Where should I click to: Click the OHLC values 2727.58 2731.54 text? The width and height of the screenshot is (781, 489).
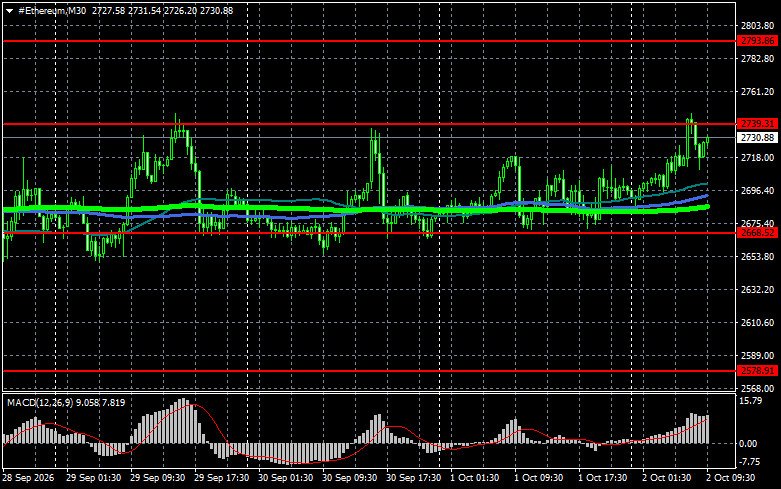(127, 10)
